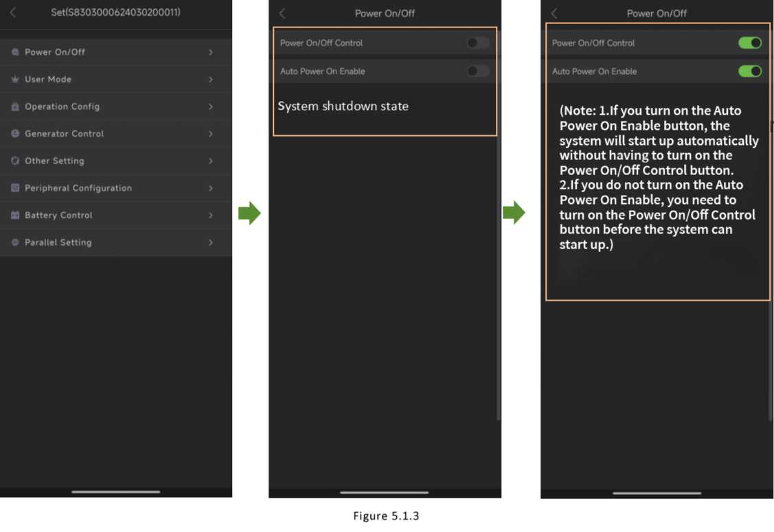Open Battery Control via its right chevron
The image size is (774, 532).
click(211, 215)
